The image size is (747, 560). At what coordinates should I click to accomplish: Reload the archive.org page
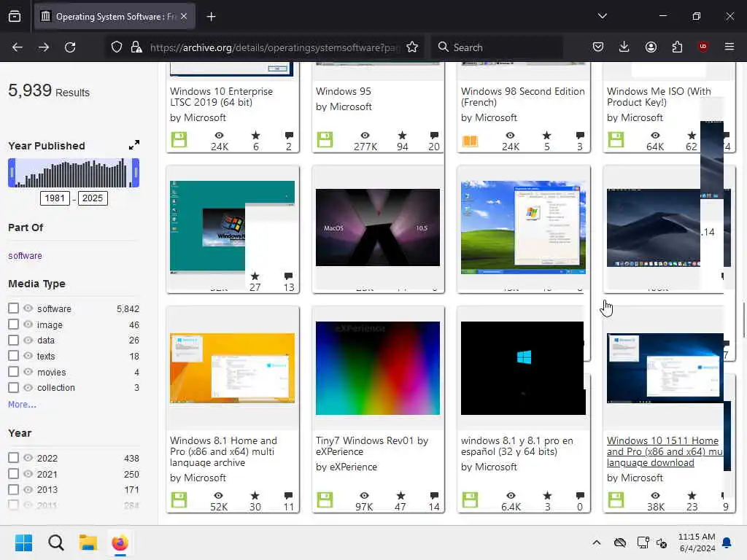coord(70,47)
